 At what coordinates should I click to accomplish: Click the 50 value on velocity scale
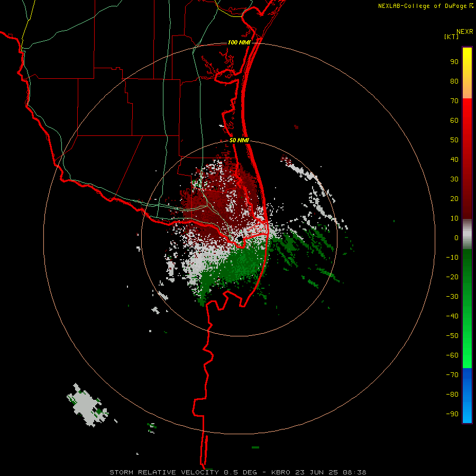click(x=454, y=140)
